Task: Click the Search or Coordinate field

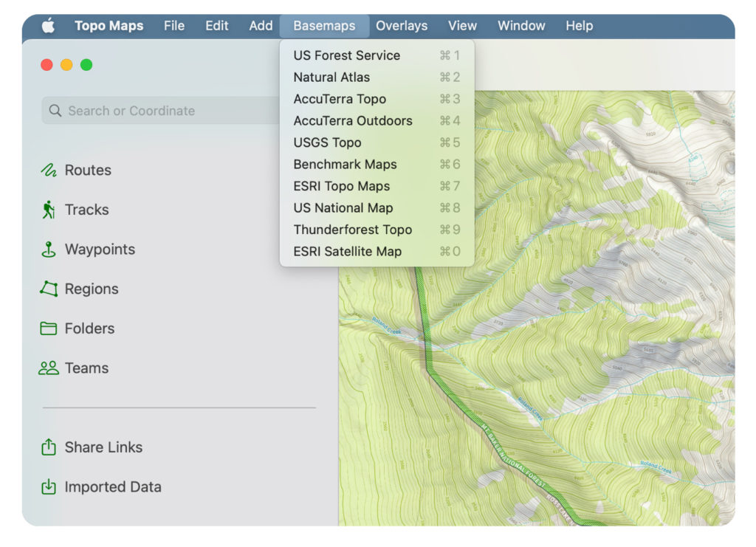Action: tap(162, 111)
